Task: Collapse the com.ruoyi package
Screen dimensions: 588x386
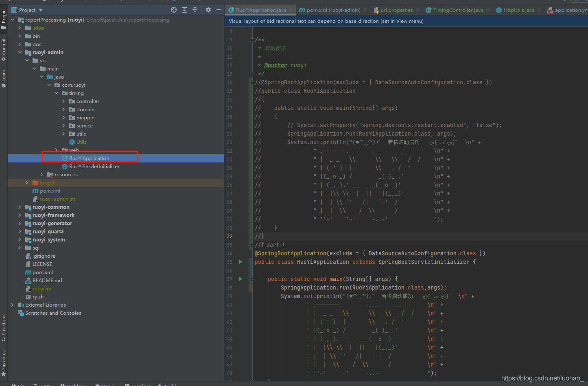Action: click(49, 85)
